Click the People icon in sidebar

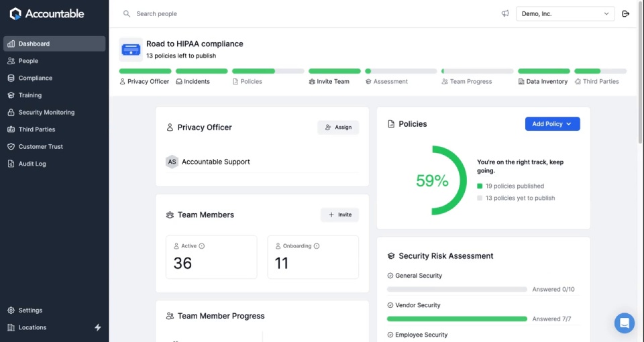click(x=11, y=61)
